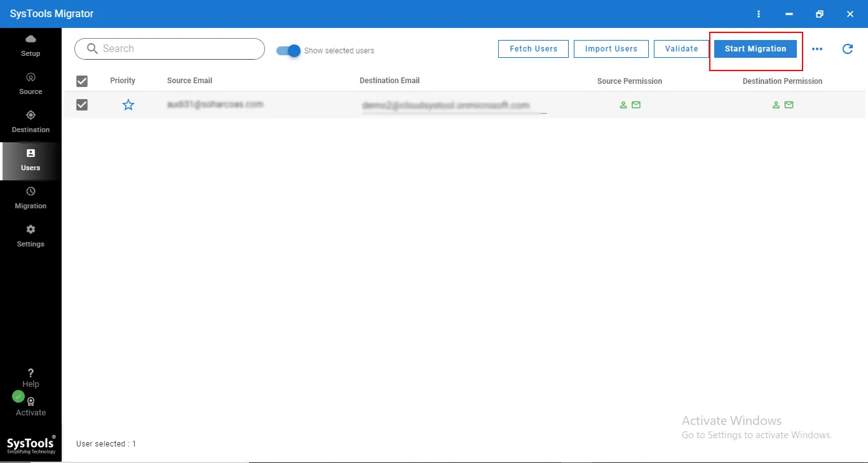Toggle the select-all checkbox in table header
This screenshot has height=463, width=868.
tap(82, 81)
